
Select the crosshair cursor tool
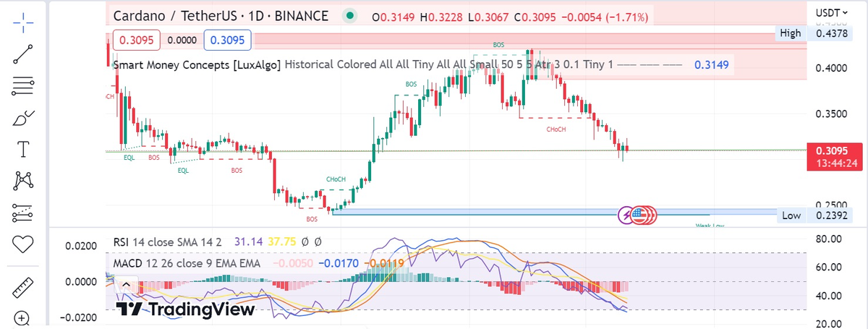click(23, 22)
